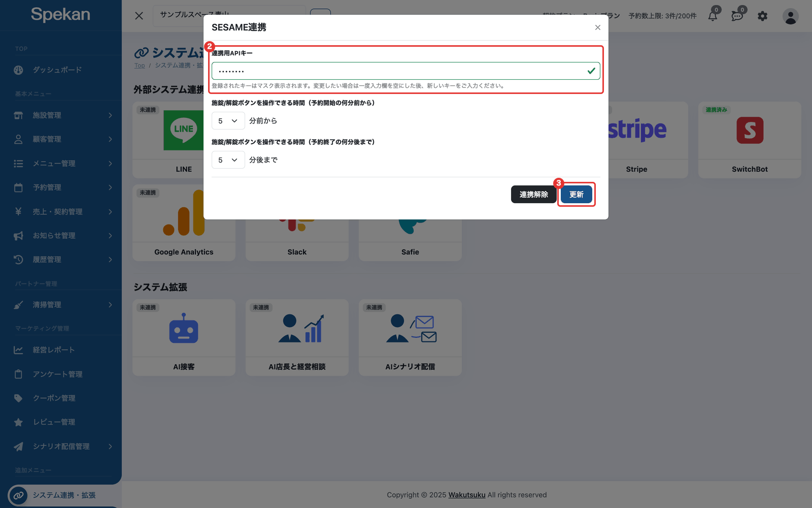Open 経営レポート in sidebar
The width and height of the screenshot is (812, 508).
(61, 350)
